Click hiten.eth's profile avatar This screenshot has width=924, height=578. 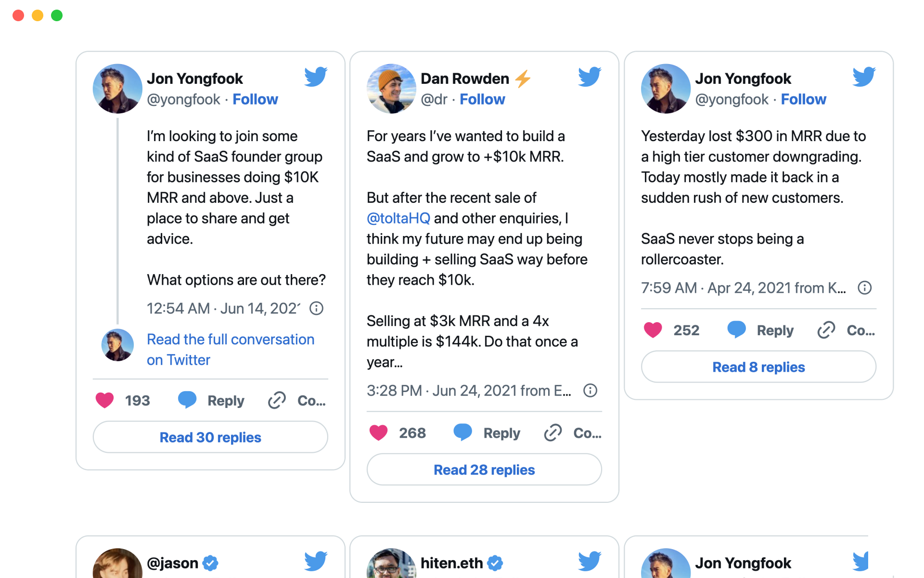[x=391, y=563]
